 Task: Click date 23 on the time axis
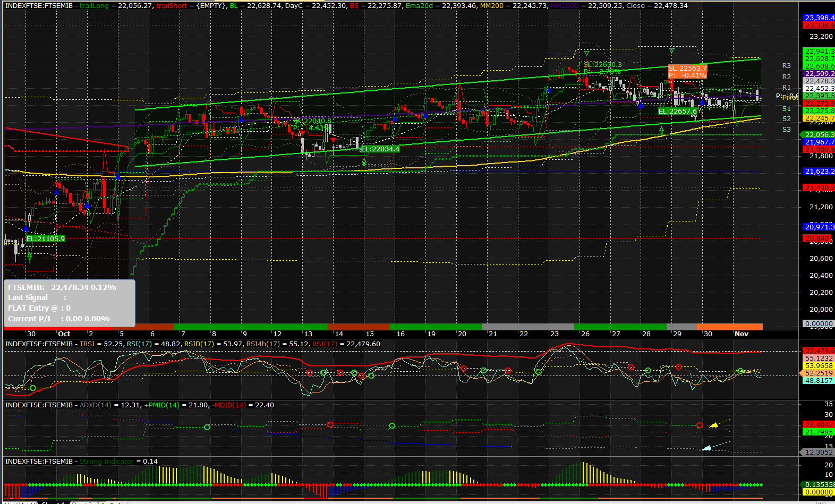[x=555, y=334]
